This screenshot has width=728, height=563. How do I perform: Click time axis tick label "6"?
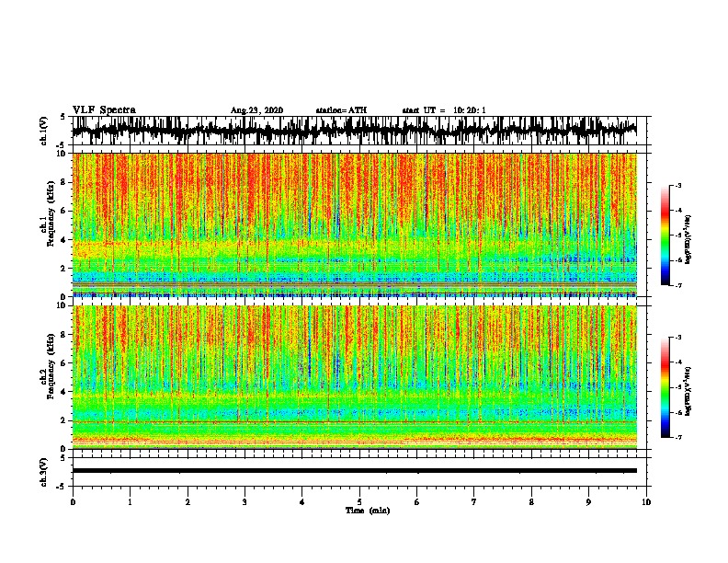[416, 502]
